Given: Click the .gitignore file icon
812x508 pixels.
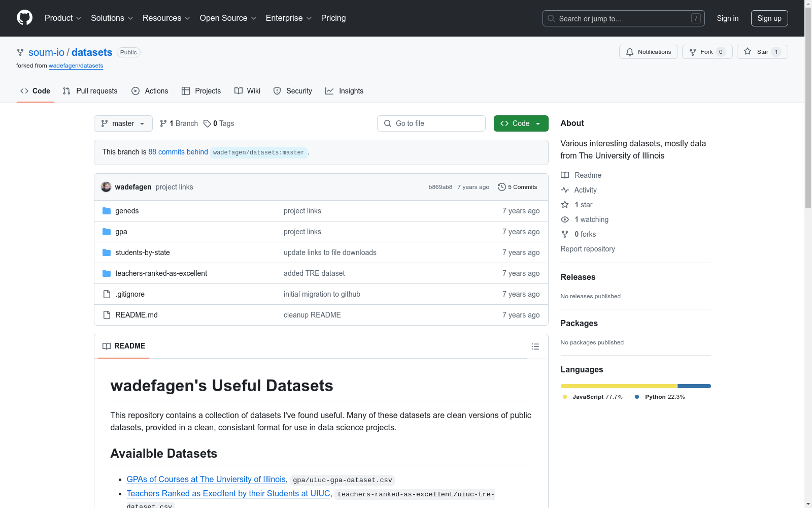Looking at the screenshot, I should [107, 294].
